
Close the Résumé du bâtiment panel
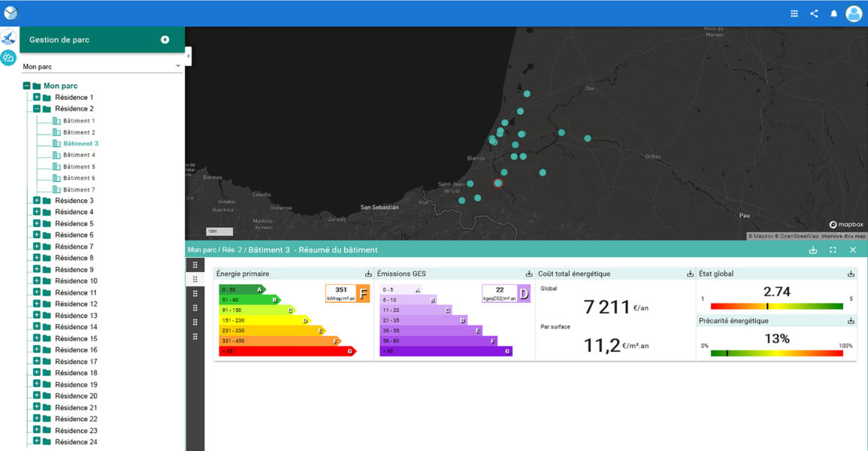[852, 250]
